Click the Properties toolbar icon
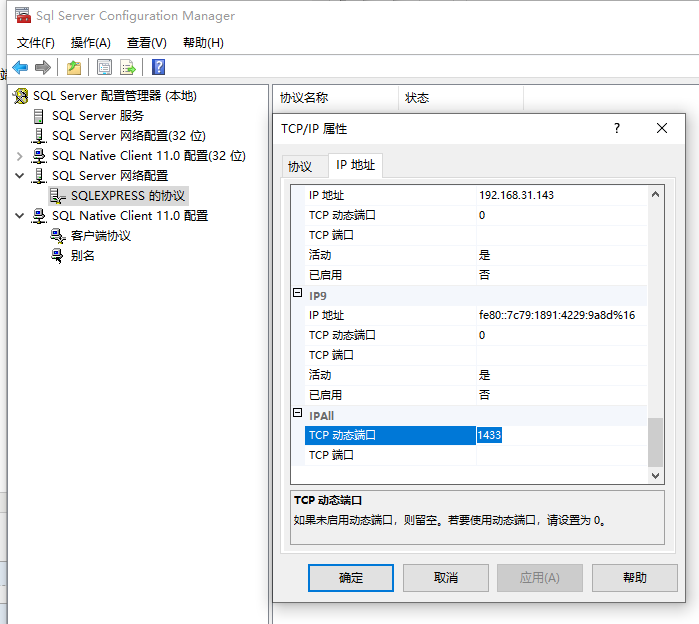This screenshot has width=699, height=624. pos(104,67)
